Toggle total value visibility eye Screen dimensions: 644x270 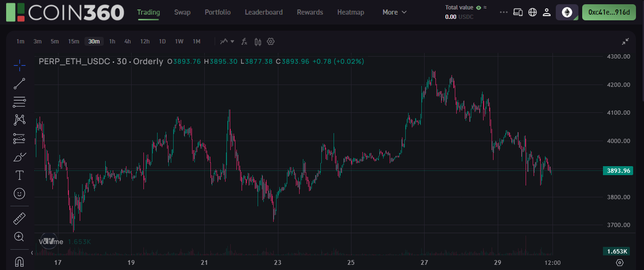point(478,8)
